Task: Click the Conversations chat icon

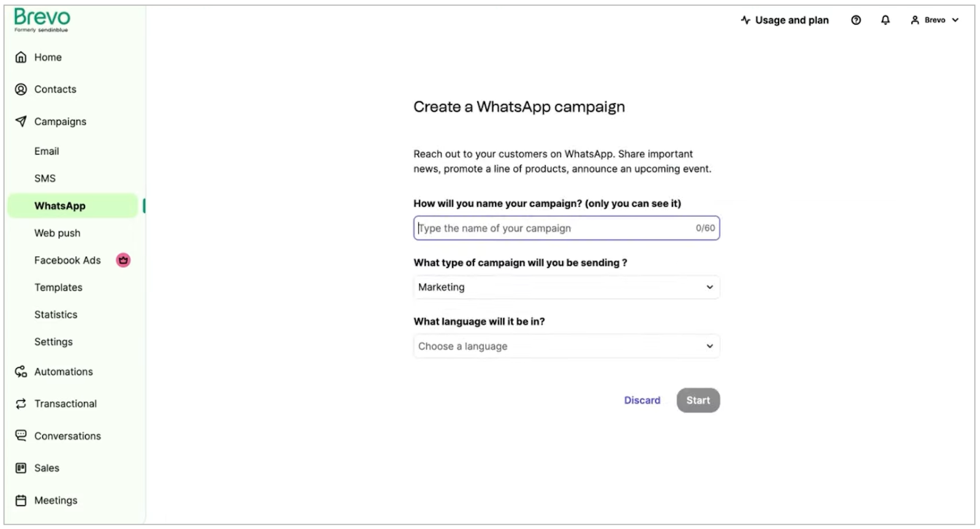Action: [21, 435]
